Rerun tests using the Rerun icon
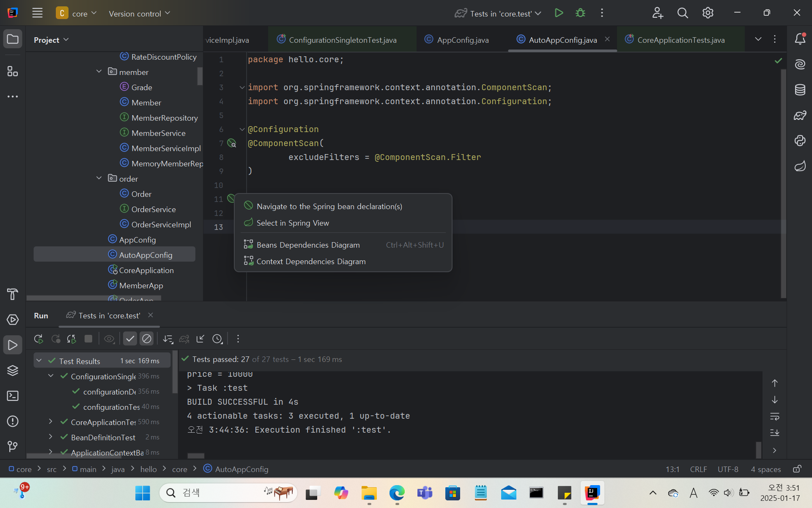812x508 pixels. click(x=38, y=339)
